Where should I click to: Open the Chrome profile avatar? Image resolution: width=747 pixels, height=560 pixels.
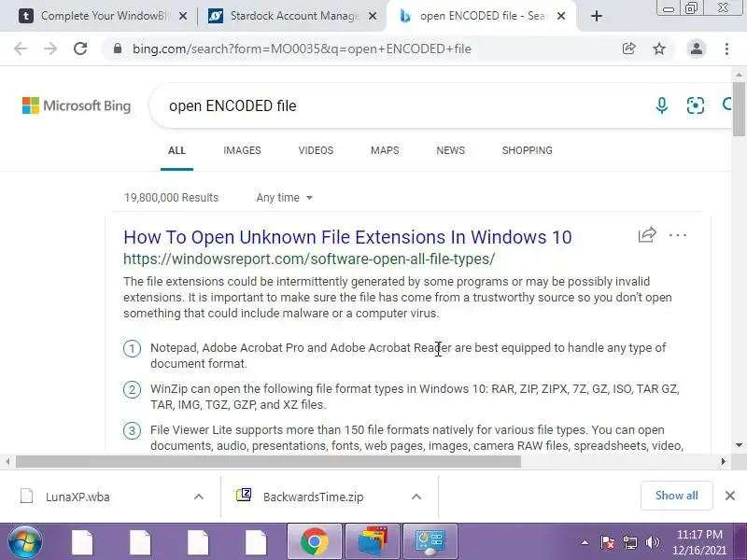[x=696, y=49]
